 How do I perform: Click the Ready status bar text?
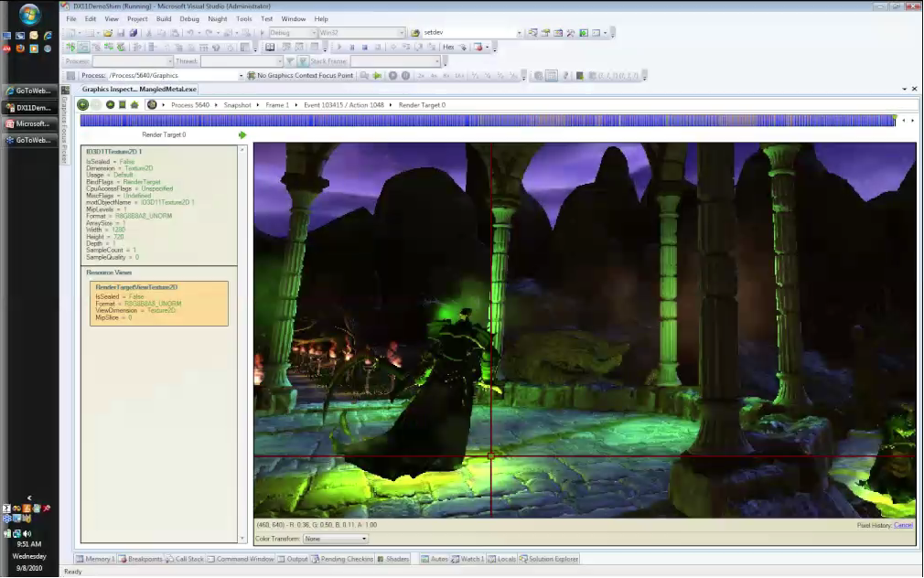pos(72,572)
